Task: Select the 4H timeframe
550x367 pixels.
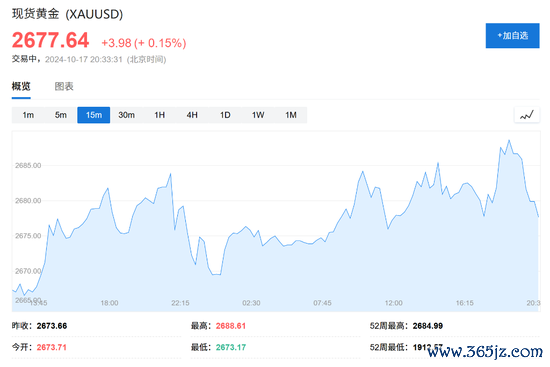Action: point(192,115)
